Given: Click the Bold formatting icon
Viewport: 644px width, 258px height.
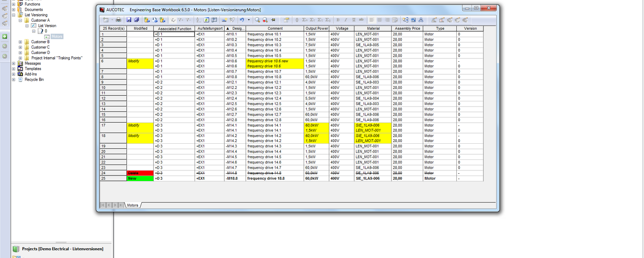Looking at the screenshot, I should (x=338, y=20).
